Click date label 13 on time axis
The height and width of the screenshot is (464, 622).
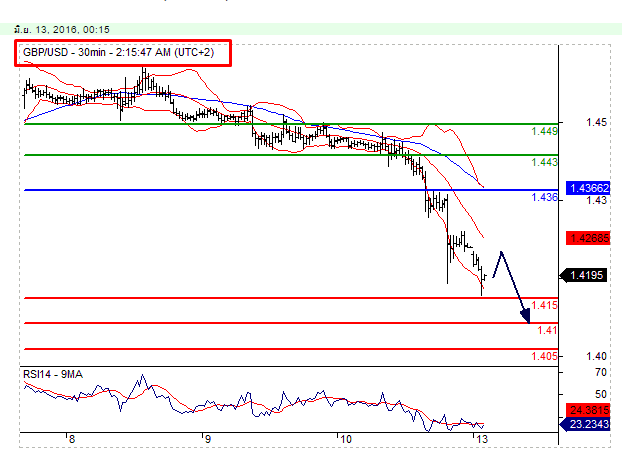coord(482,439)
